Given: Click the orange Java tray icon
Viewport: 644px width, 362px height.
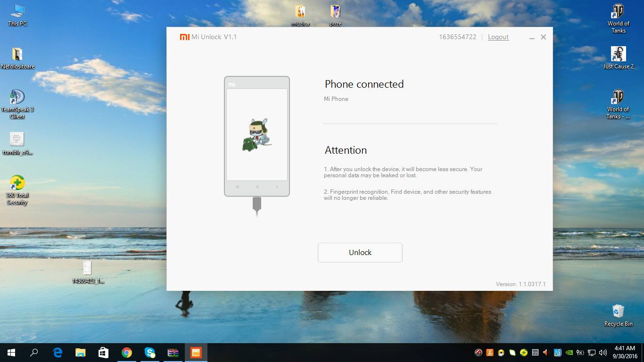Looking at the screenshot, I should (490, 353).
